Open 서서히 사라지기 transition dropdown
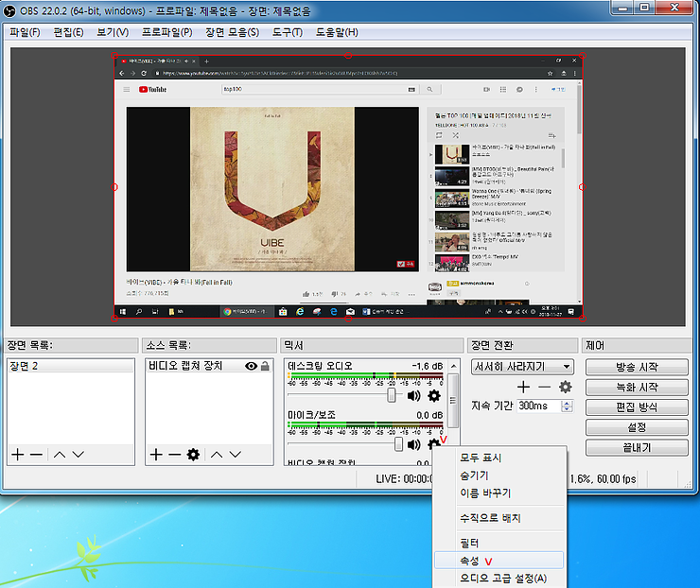 (x=522, y=367)
